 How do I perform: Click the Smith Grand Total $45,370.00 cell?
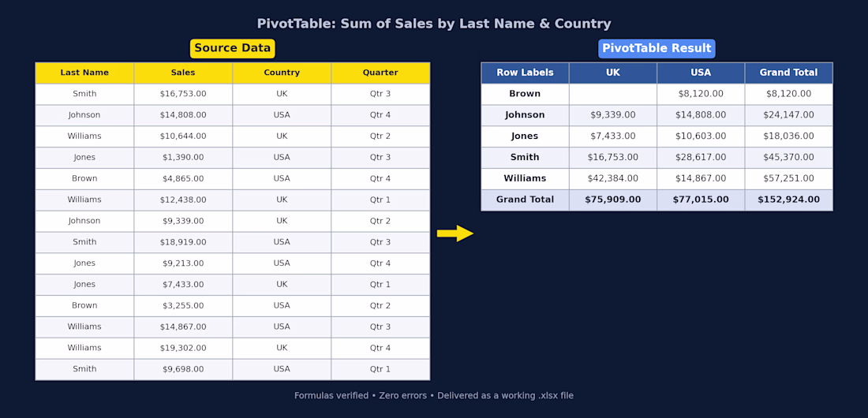click(789, 158)
